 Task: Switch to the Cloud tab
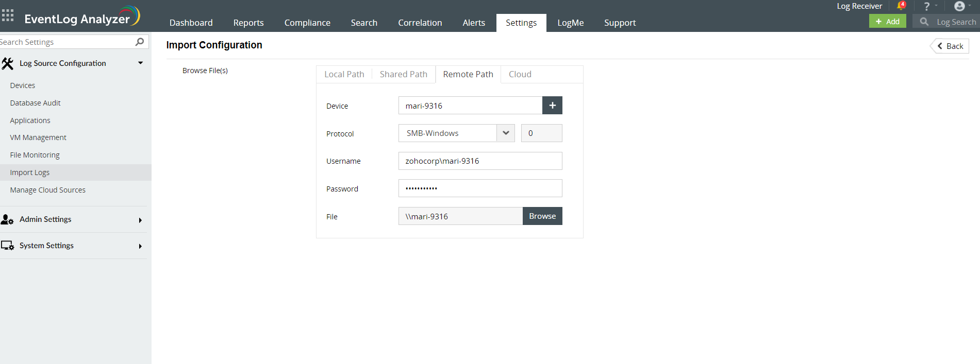pyautogui.click(x=520, y=74)
